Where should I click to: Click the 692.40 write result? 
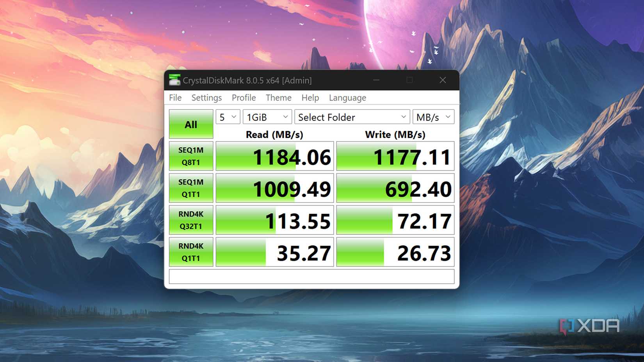click(395, 188)
